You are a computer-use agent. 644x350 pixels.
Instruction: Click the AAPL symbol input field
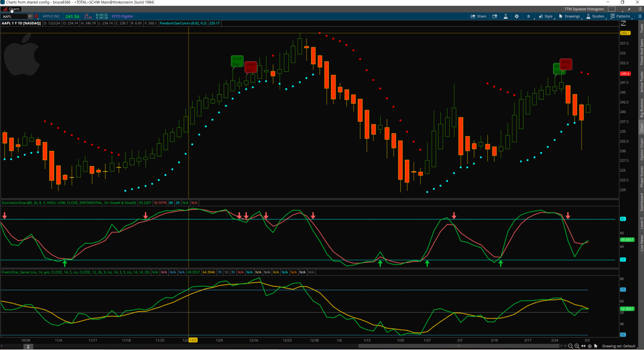[14, 16]
